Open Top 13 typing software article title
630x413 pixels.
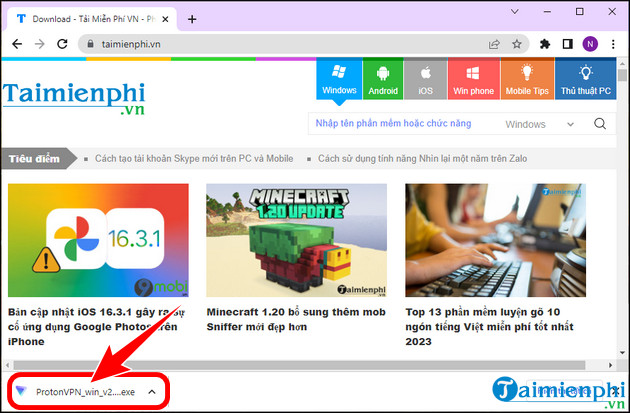489,327
